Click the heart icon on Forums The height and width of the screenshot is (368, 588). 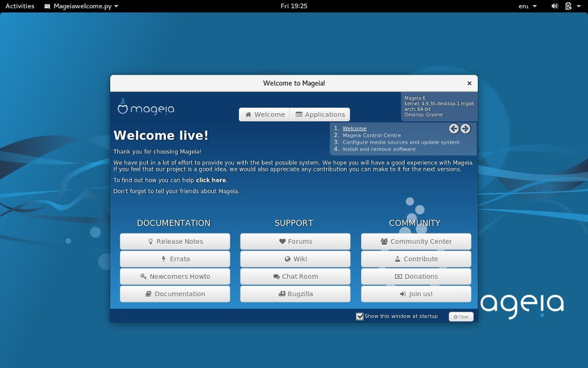(283, 241)
